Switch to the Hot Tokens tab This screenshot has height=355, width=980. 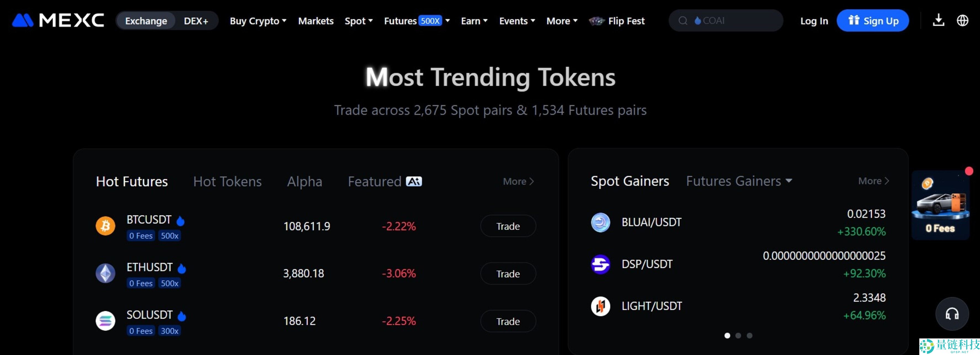pyautogui.click(x=227, y=181)
